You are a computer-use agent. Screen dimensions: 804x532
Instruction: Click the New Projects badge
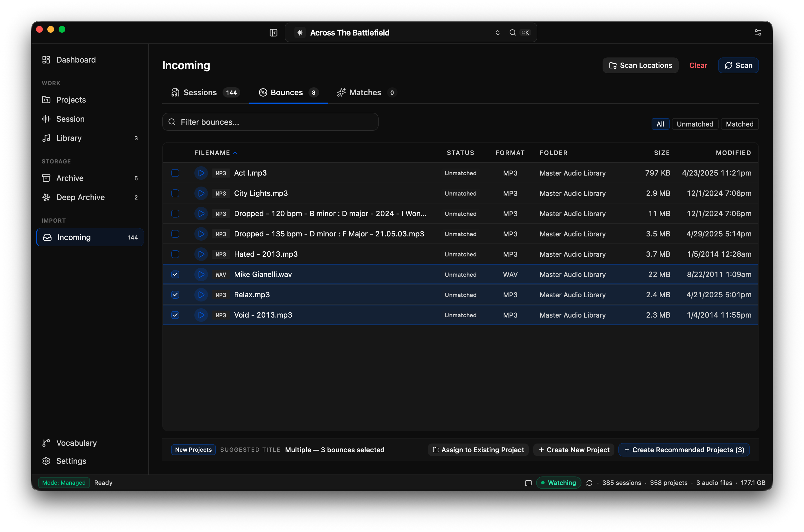click(193, 450)
